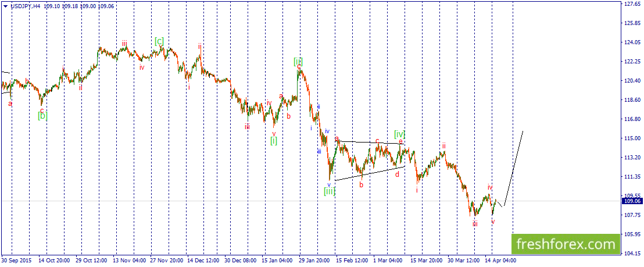The image size is (644, 267).
Task: Open the chart menu triangle beside USDJPY,H4
Action: [5, 6]
